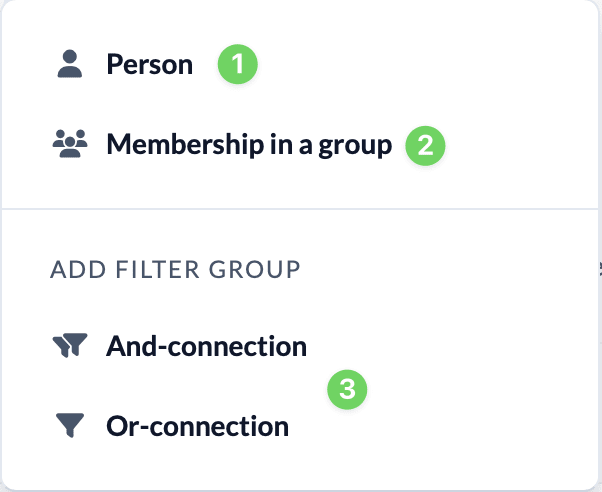The height and width of the screenshot is (492, 602).
Task: Choose Membership in a group filter
Action: coord(249,145)
